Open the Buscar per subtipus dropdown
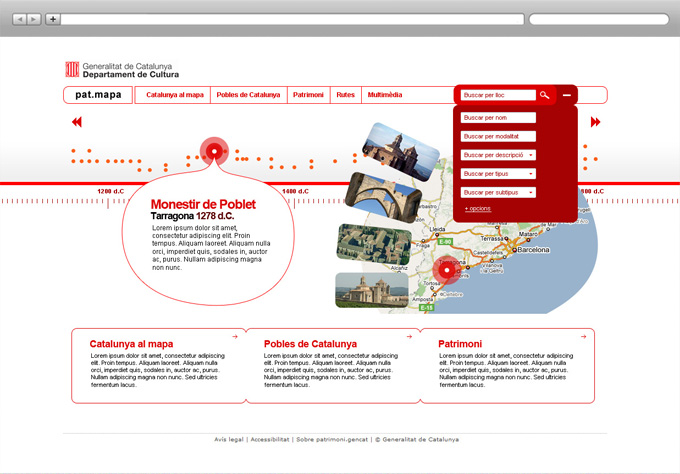680x474 pixels. tap(498, 192)
